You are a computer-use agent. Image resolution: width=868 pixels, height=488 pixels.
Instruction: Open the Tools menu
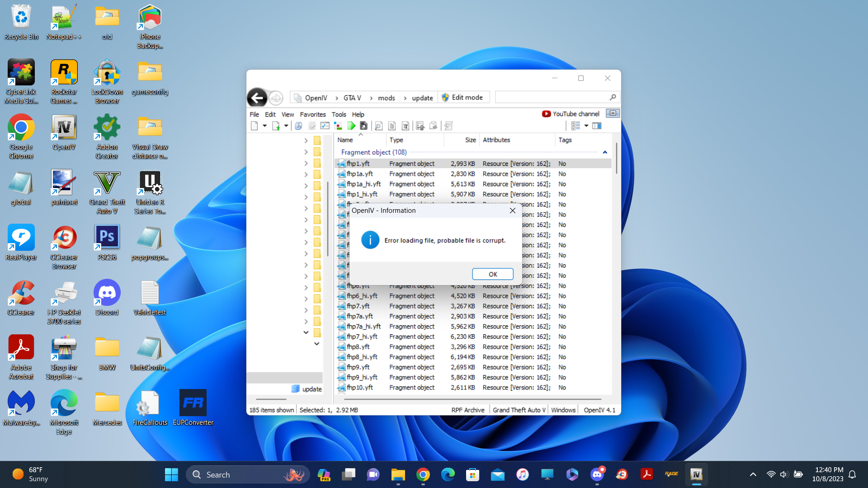pyautogui.click(x=339, y=114)
